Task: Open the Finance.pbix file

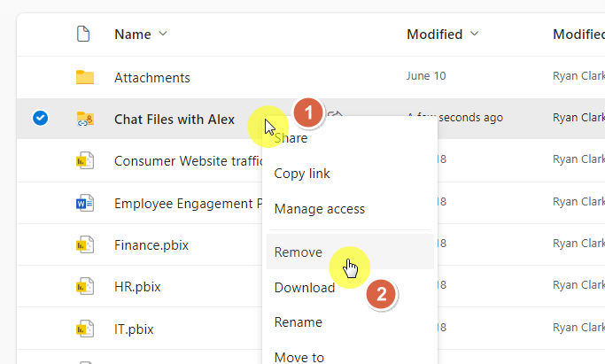Action: tap(151, 245)
